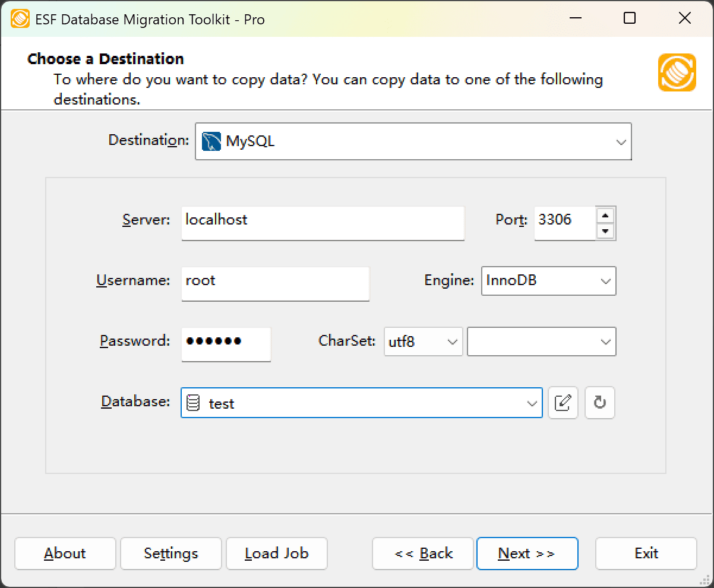
Task: Click the application icon in the title bar
Action: 19,18
